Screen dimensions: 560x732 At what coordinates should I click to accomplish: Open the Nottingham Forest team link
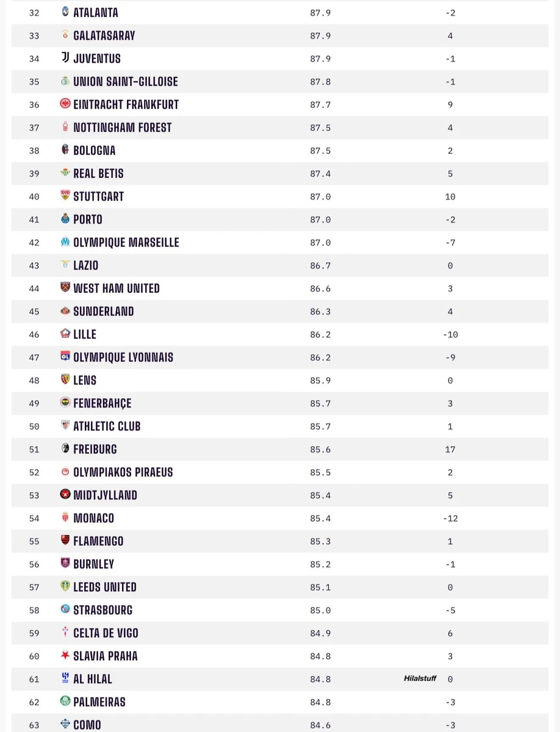click(x=122, y=127)
